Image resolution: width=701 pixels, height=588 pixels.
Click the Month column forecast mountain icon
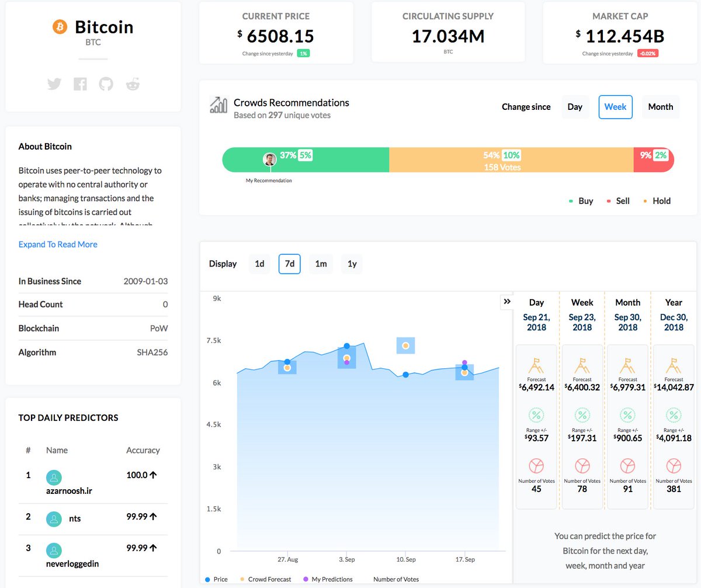tap(627, 366)
